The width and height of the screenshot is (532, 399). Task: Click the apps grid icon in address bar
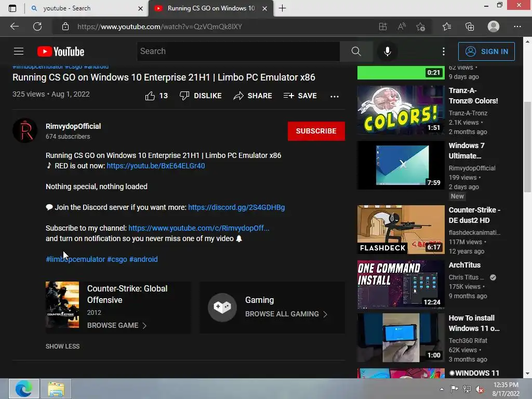pyautogui.click(x=383, y=26)
